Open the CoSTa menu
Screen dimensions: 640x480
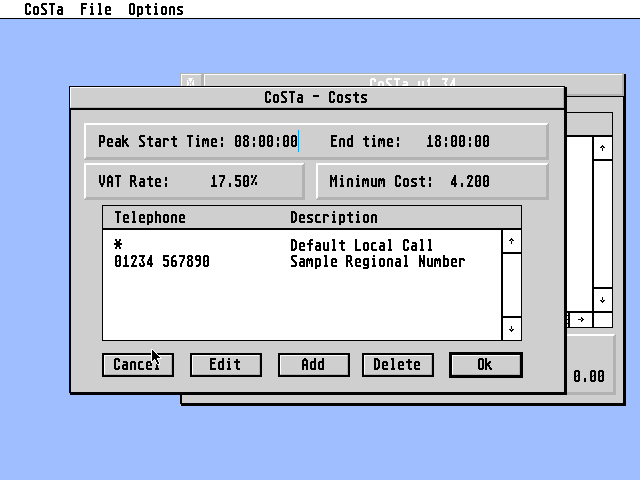pyautogui.click(x=44, y=9)
